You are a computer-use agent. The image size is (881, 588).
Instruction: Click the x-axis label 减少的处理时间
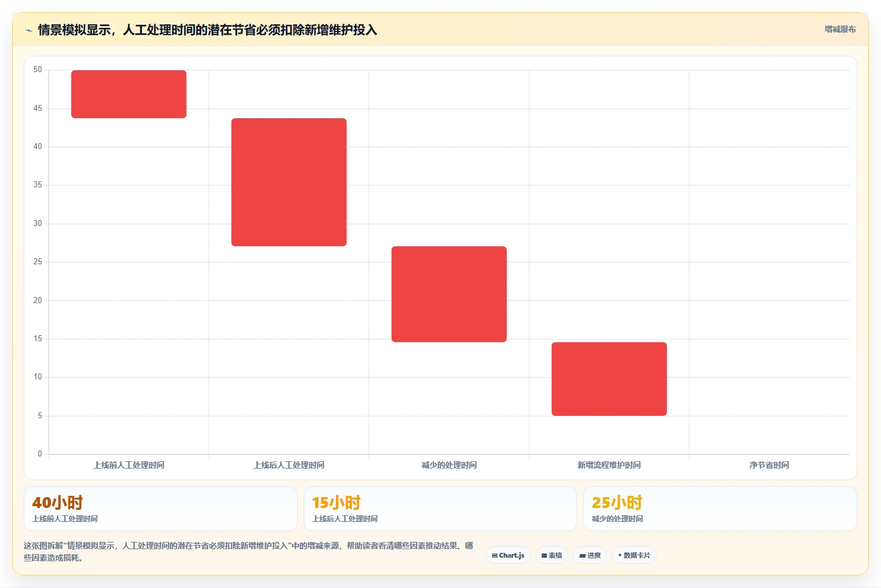point(449,465)
